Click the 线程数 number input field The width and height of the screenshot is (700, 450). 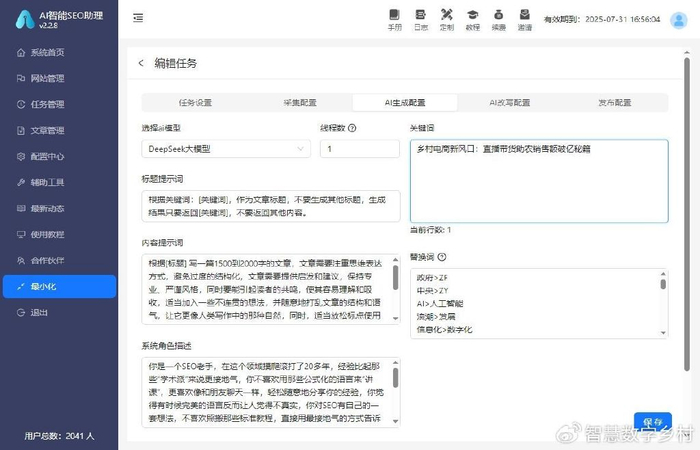click(359, 149)
